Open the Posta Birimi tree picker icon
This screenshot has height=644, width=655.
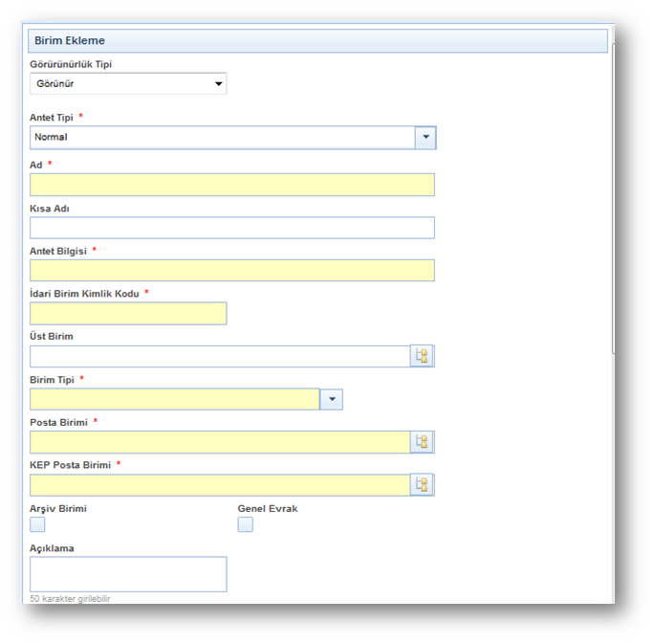tap(422, 442)
